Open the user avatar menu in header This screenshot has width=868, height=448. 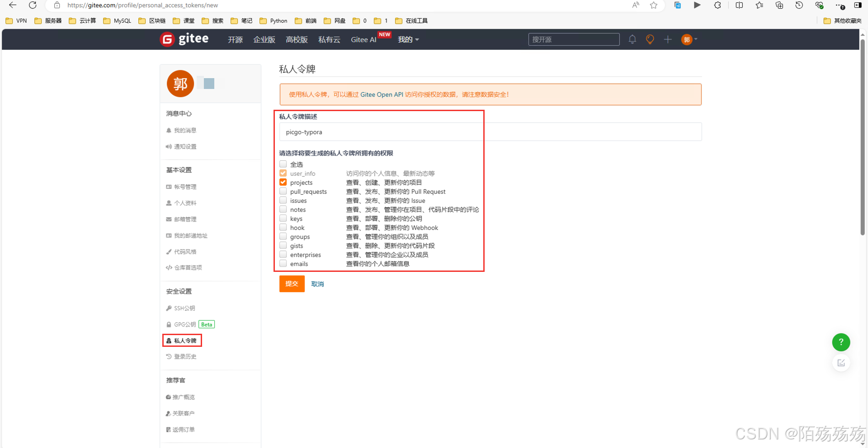click(689, 40)
